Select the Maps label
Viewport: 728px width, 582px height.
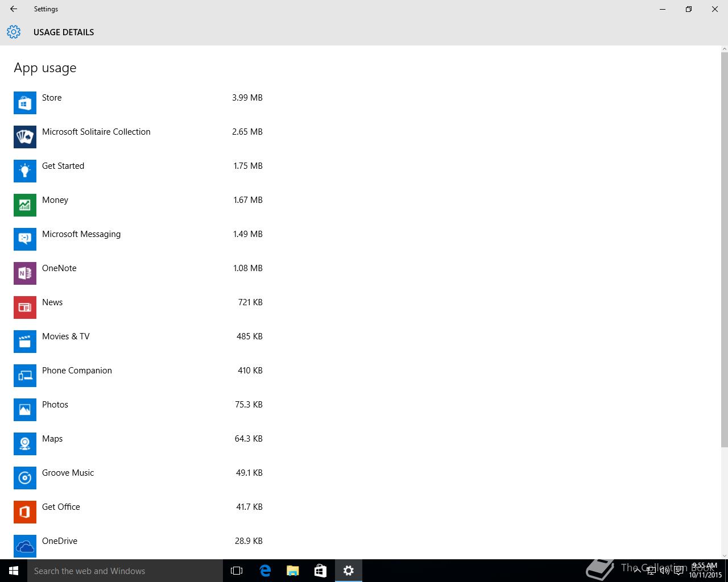[x=52, y=439]
